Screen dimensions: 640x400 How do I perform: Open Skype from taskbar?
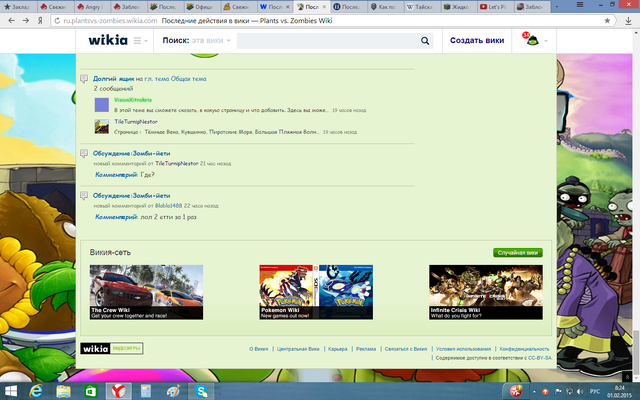coord(201,391)
